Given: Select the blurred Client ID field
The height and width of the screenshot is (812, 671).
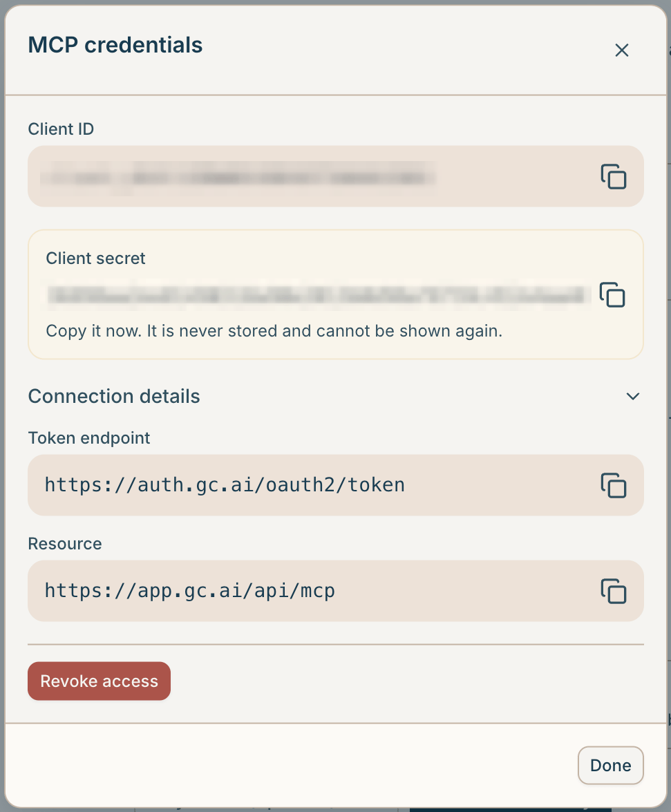Looking at the screenshot, I should pyautogui.click(x=336, y=177).
